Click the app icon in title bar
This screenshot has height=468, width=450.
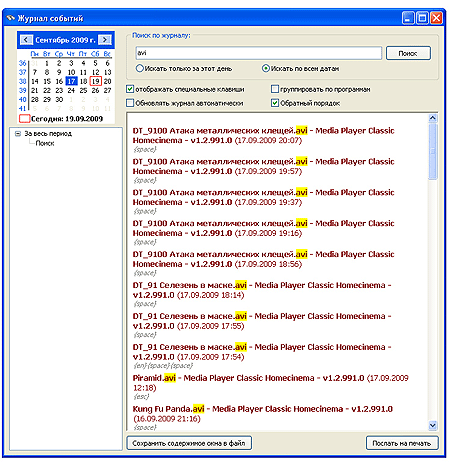(11, 18)
